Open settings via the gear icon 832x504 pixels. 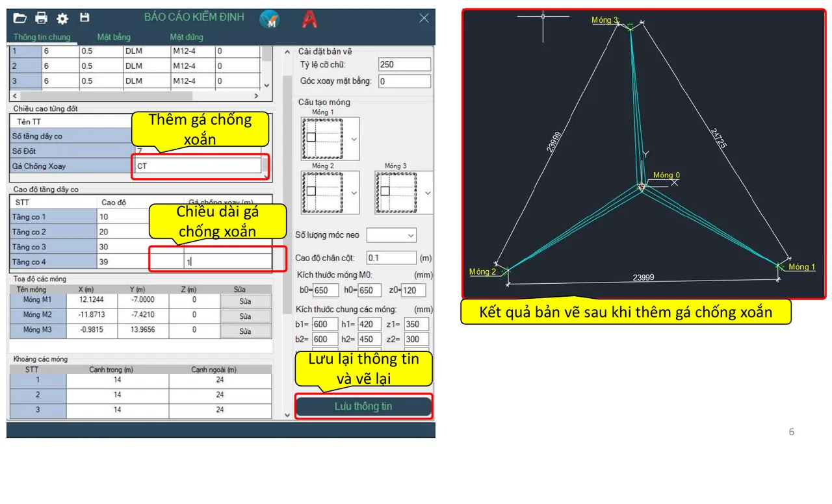pyautogui.click(x=62, y=18)
